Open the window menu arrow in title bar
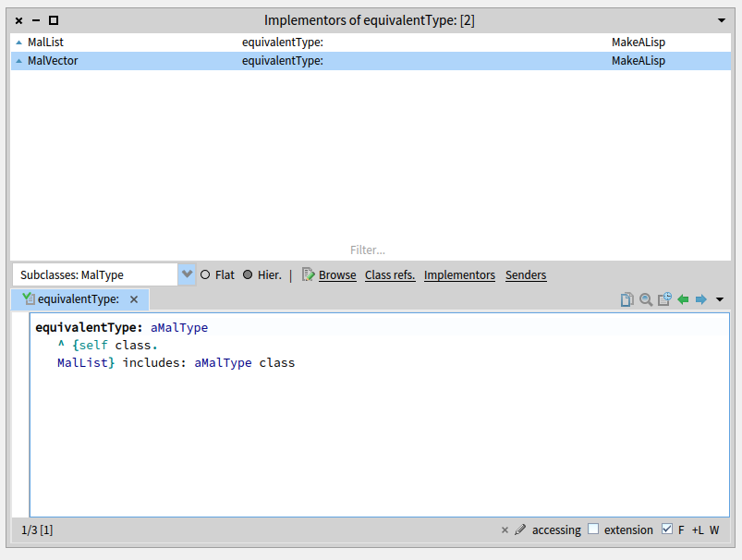 click(x=722, y=19)
